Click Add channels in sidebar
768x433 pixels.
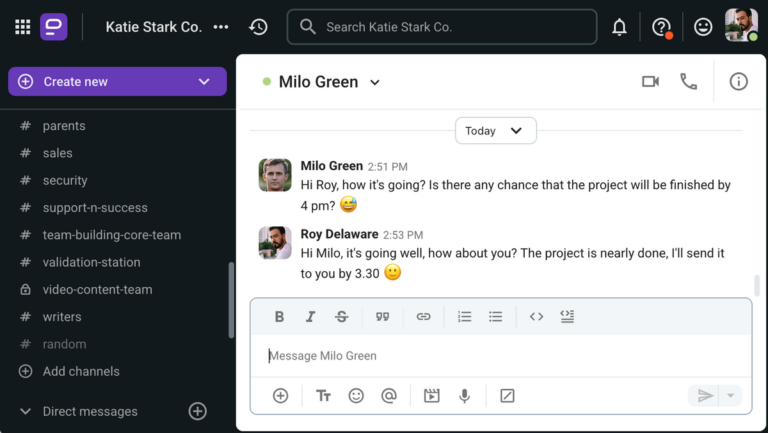click(x=80, y=372)
